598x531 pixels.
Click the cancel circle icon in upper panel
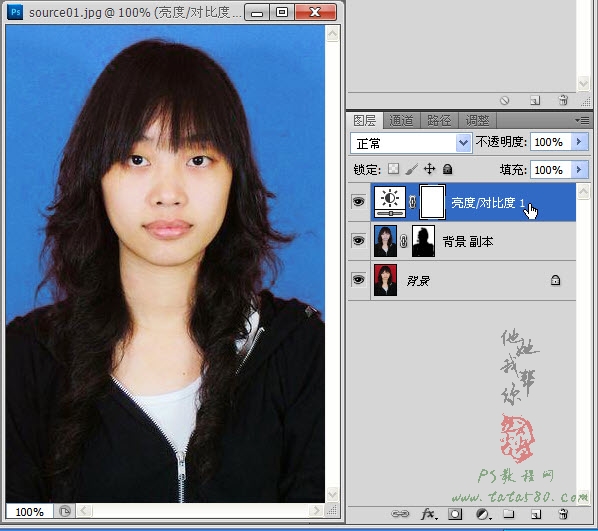coord(505,100)
